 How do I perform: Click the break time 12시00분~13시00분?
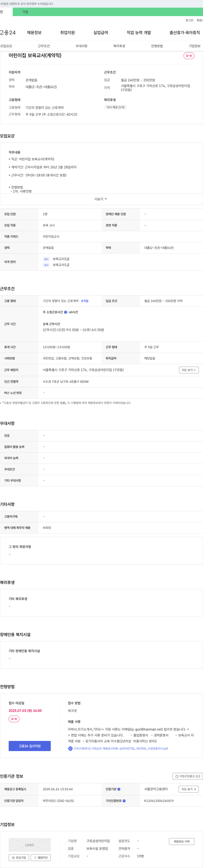[56, 347]
